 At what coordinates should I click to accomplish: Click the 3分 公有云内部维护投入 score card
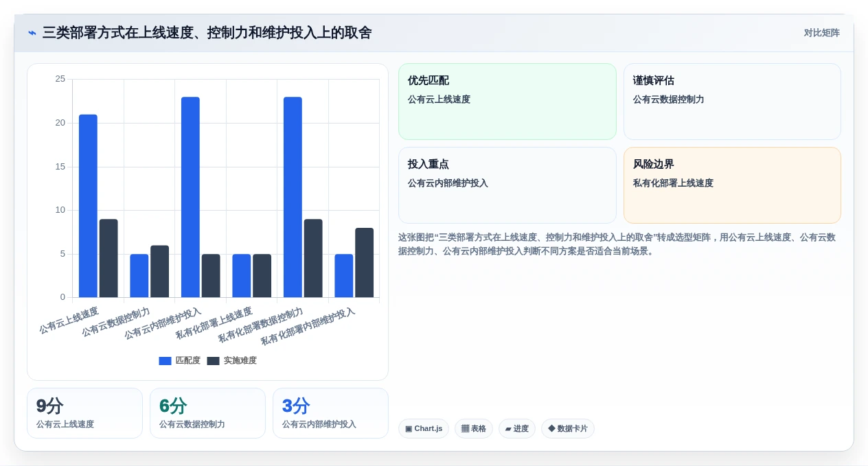point(330,413)
